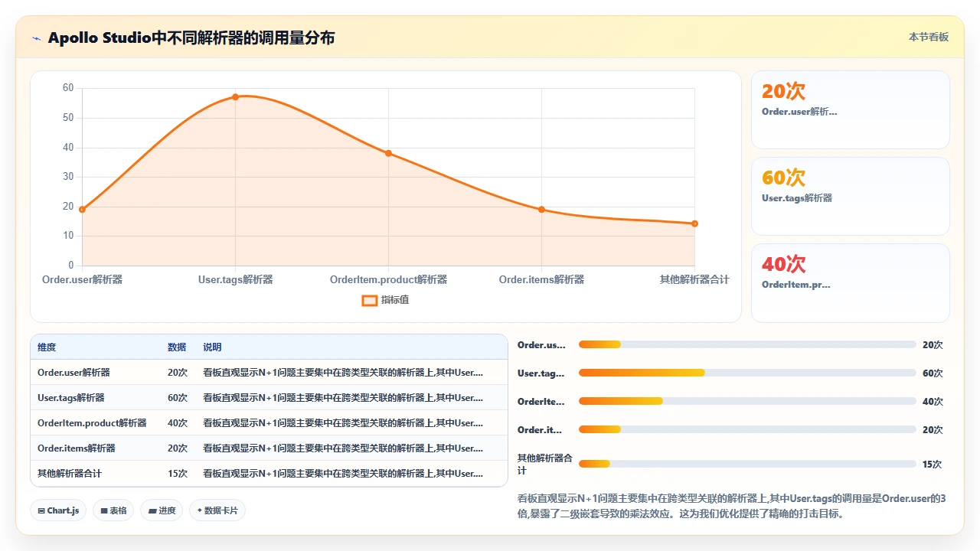This screenshot has height=551, width=980.
Task: Click the summary paragraph about N+1问题
Action: 732,507
